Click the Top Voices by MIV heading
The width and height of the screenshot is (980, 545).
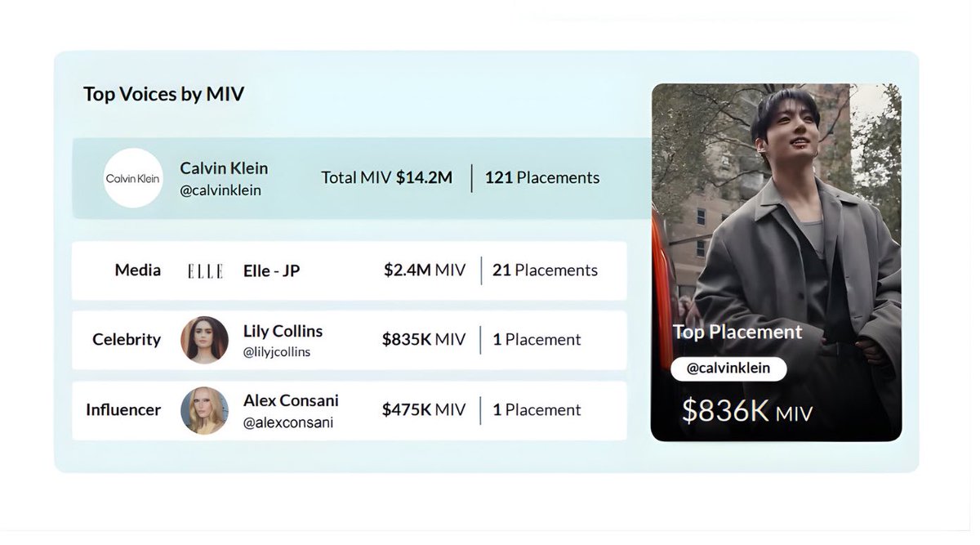point(163,94)
